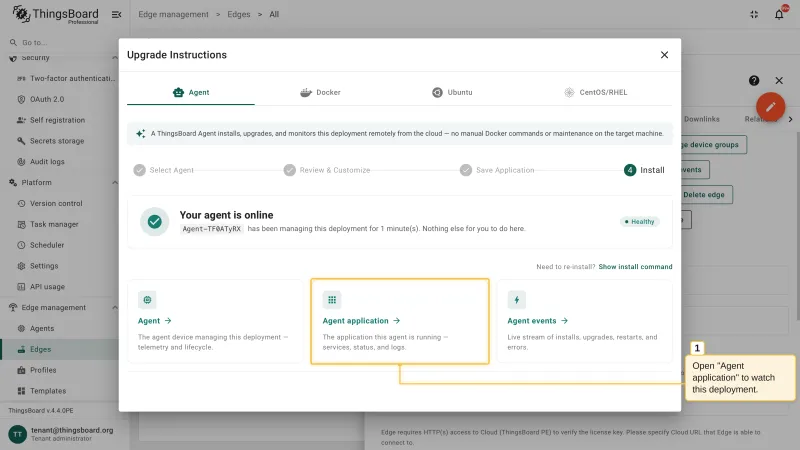Screen dimensions: 800x450
Task: Switch to the Docker tab
Action: point(320,92)
